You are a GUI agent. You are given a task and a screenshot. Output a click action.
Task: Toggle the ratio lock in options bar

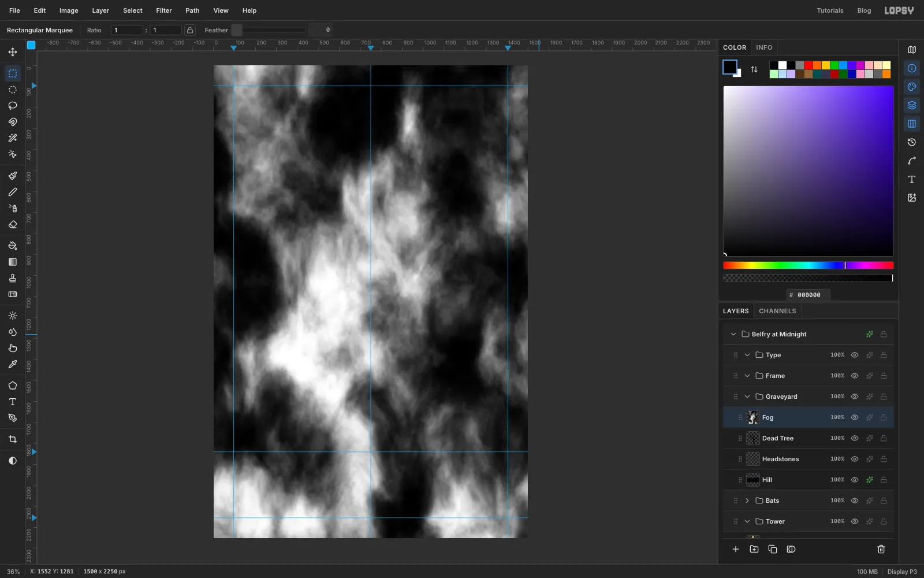tap(189, 30)
